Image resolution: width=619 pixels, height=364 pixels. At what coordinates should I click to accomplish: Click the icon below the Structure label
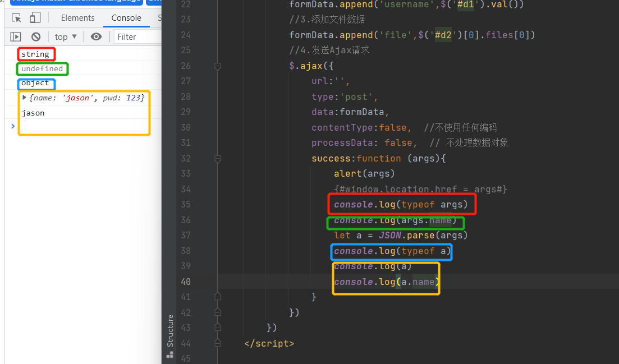tap(170, 355)
